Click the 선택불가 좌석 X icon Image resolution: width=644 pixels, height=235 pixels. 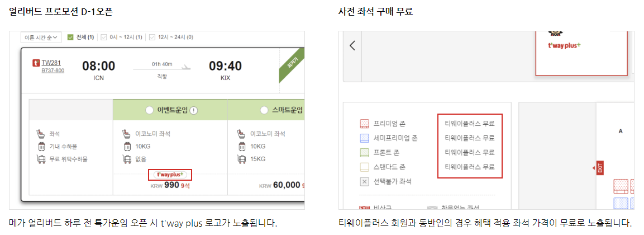click(365, 181)
